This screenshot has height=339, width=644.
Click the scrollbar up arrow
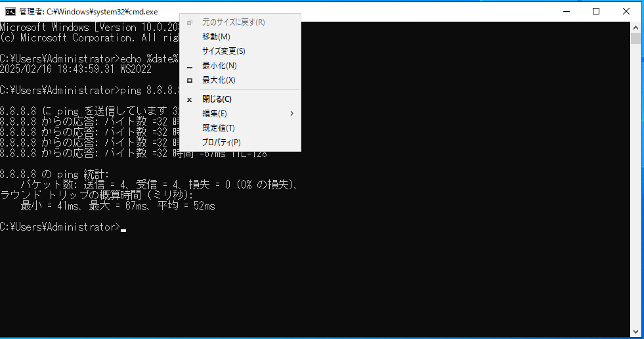point(635,27)
